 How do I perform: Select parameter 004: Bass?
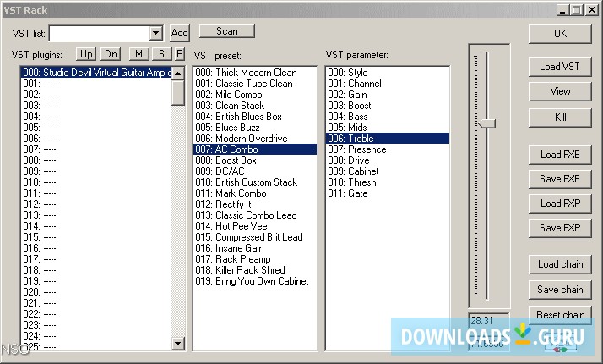click(x=388, y=117)
